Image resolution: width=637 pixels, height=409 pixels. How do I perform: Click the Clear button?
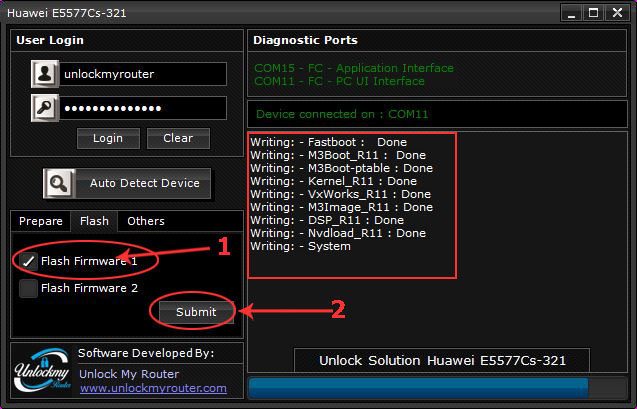178,138
